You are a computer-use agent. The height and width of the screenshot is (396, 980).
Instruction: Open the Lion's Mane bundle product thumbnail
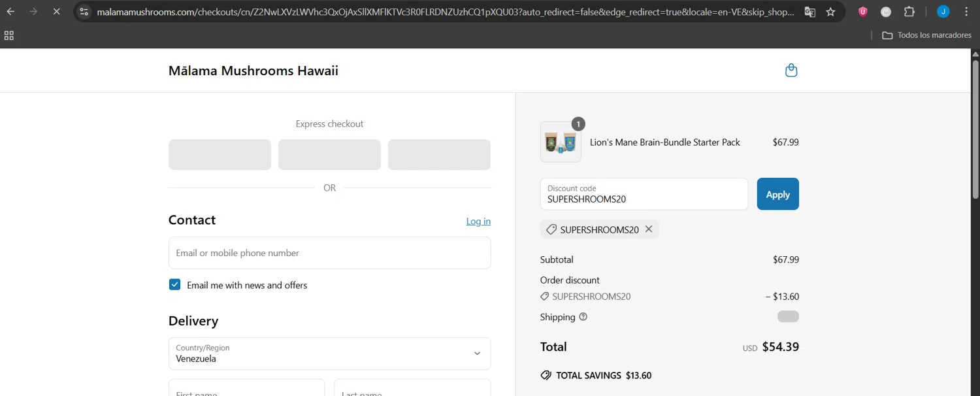coord(561,142)
